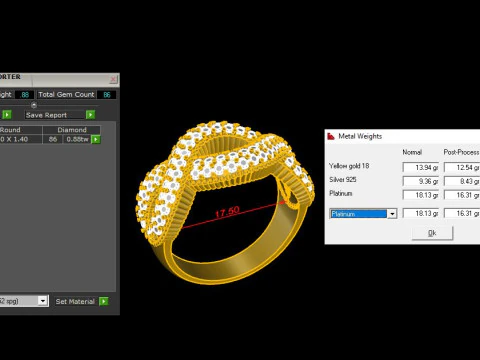Viewport: 480px width, 360px height.
Task: Confirm Metal Weights with Ok button
Action: [432, 233]
